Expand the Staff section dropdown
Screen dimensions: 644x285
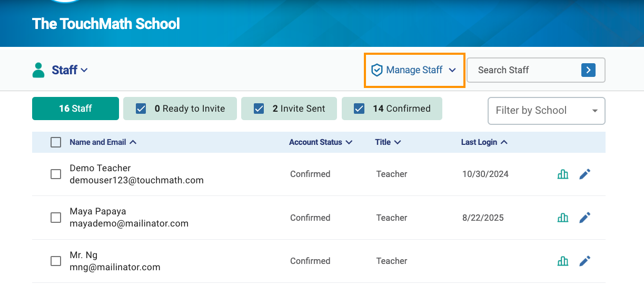point(70,70)
